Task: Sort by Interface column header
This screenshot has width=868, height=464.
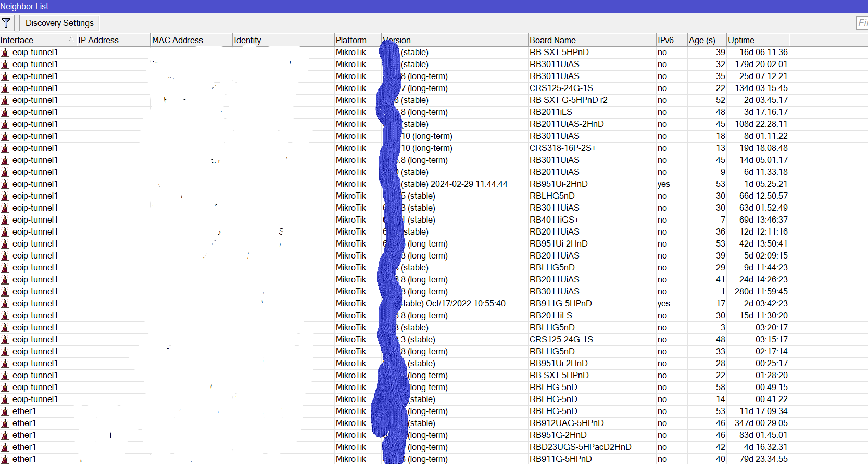Action: (38, 40)
